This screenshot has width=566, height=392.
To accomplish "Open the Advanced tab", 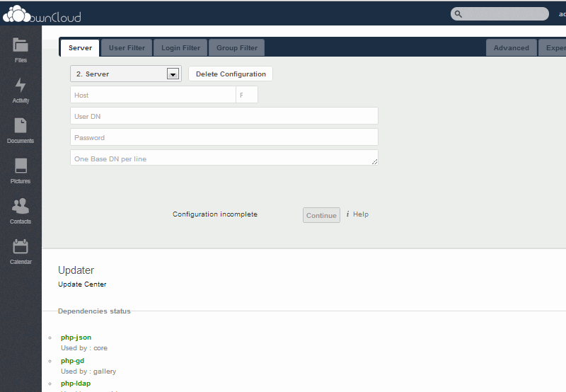I will pos(511,48).
